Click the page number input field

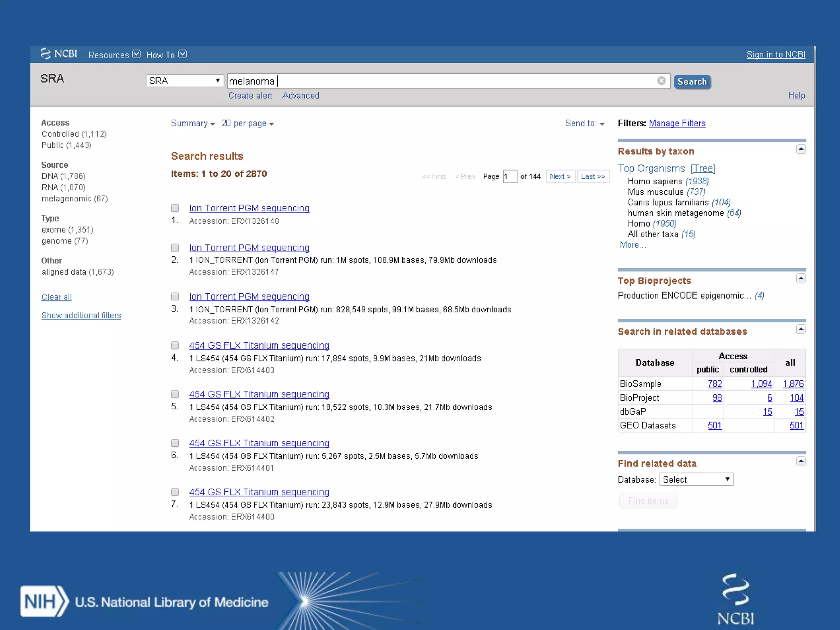pyautogui.click(x=509, y=176)
